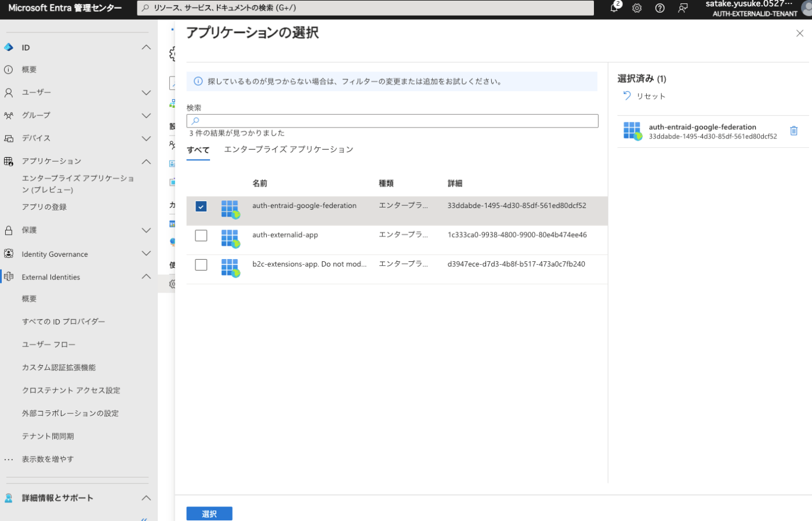Click the Identity Governance icon
This screenshot has width=812, height=521.
pyautogui.click(x=9, y=254)
